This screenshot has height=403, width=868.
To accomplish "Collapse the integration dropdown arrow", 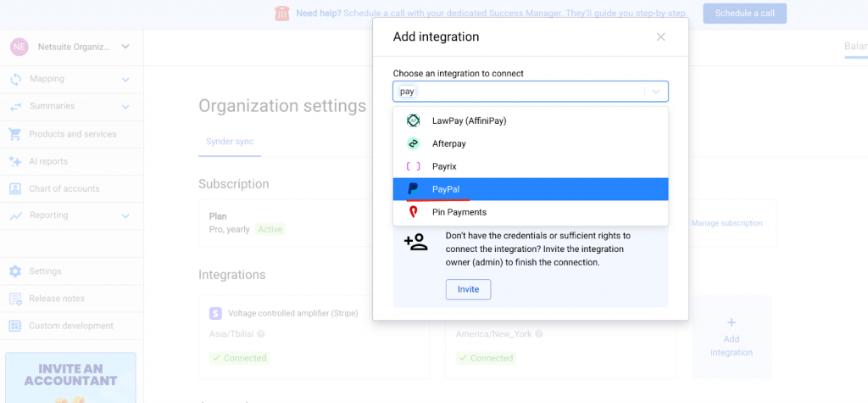I will [656, 92].
